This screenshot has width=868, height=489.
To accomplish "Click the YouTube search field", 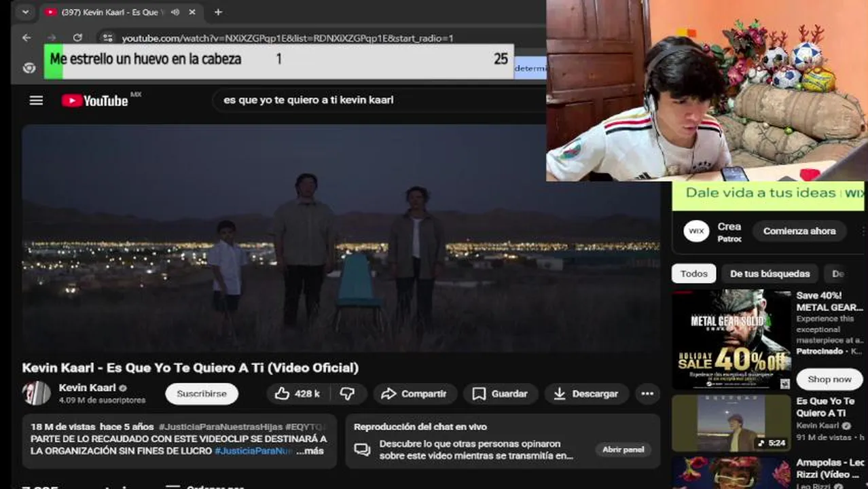I will 380,100.
